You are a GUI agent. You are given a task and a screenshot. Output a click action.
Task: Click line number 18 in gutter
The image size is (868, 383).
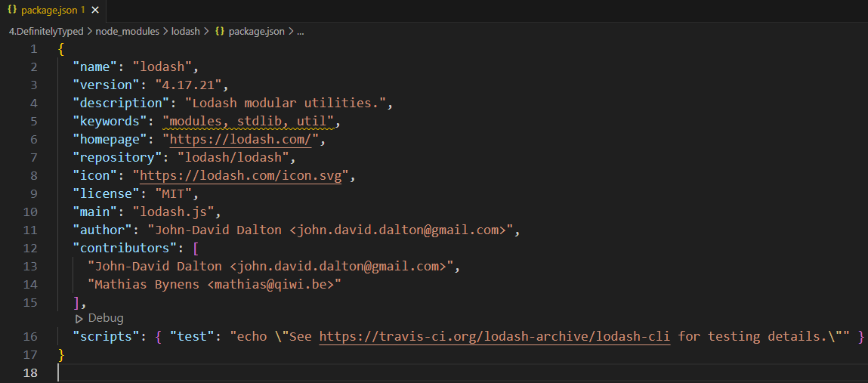point(30,372)
